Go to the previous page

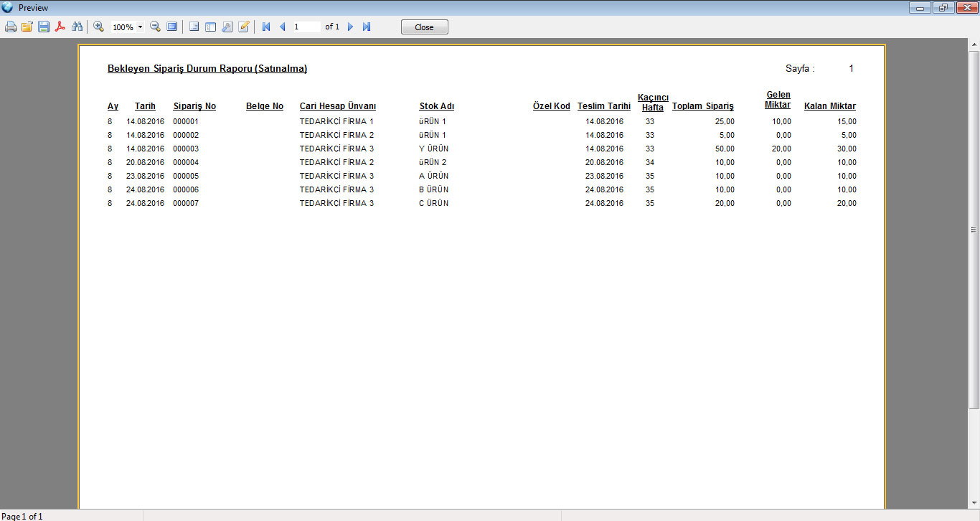pyautogui.click(x=282, y=27)
